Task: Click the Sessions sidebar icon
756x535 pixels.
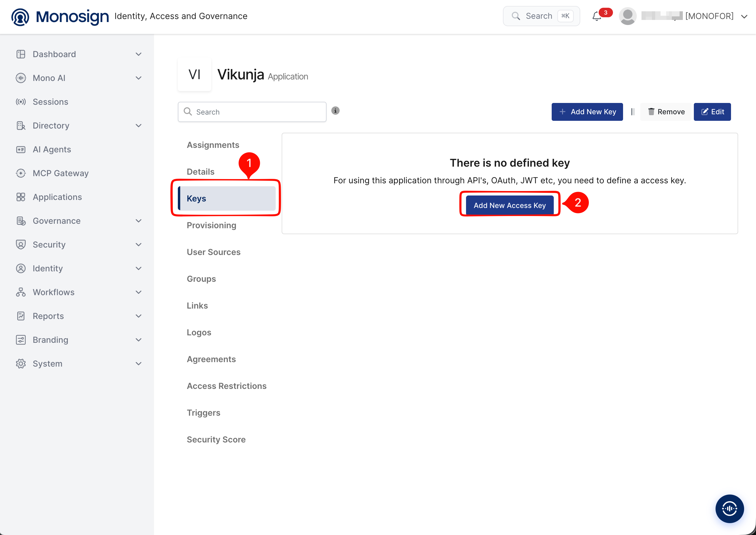Action: [x=21, y=102]
